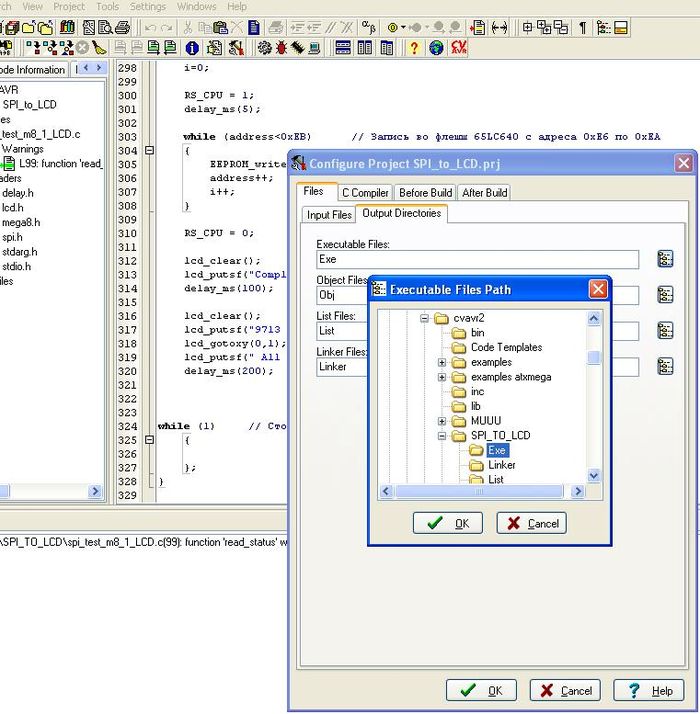Click browse icon next to Linker Files field
The width and height of the screenshot is (700, 714).
[x=665, y=366]
